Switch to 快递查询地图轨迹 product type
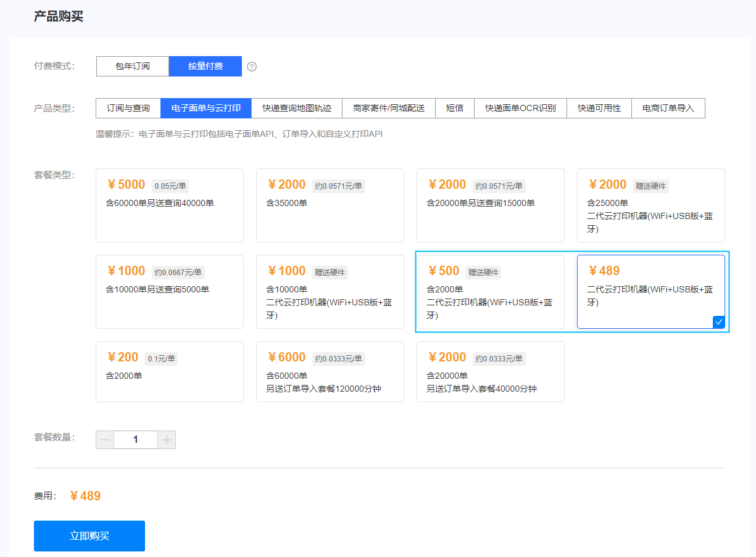The width and height of the screenshot is (756, 557). click(297, 108)
